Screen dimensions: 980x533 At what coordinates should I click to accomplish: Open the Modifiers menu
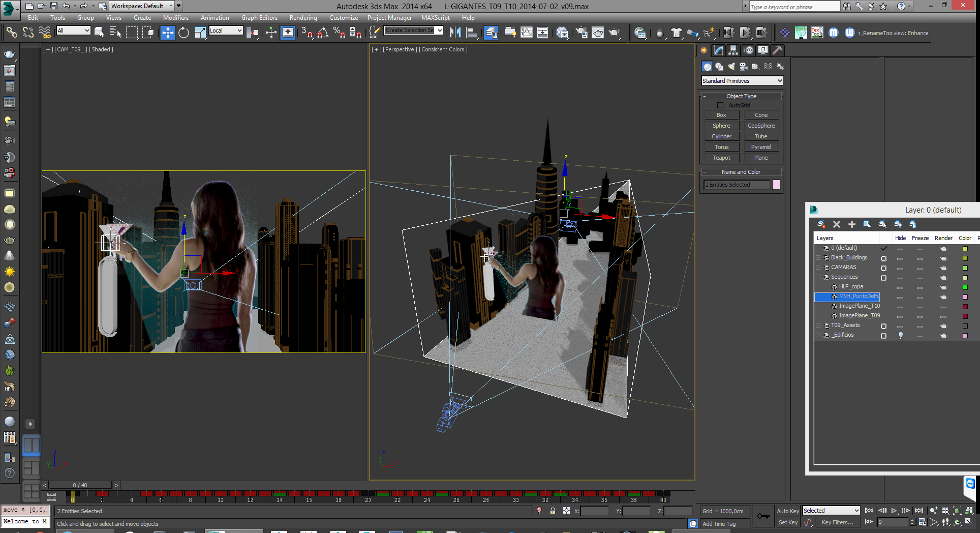point(175,18)
